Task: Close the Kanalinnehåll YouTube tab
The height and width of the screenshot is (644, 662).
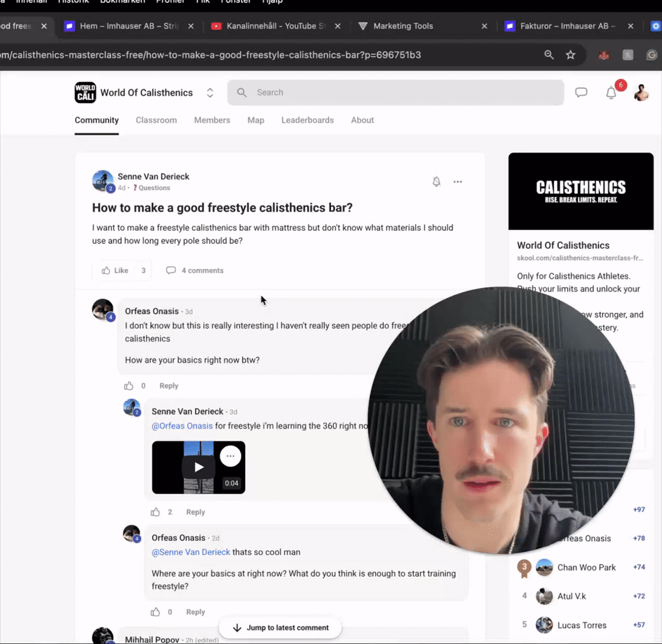Action: tap(337, 26)
